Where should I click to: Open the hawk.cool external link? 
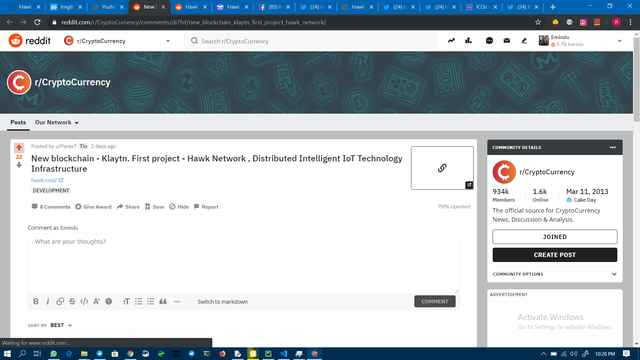pyautogui.click(x=47, y=180)
